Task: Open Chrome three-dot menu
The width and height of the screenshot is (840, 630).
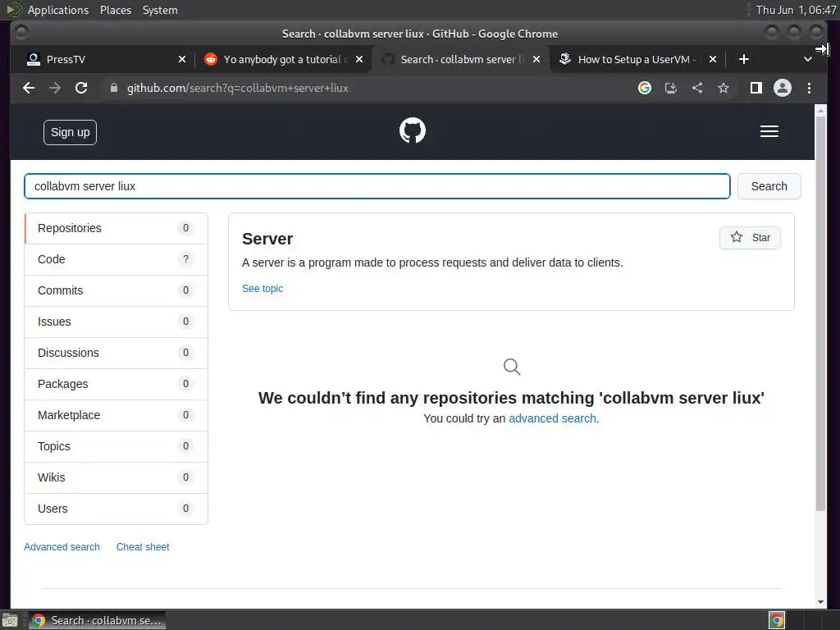Action: pyautogui.click(x=809, y=88)
